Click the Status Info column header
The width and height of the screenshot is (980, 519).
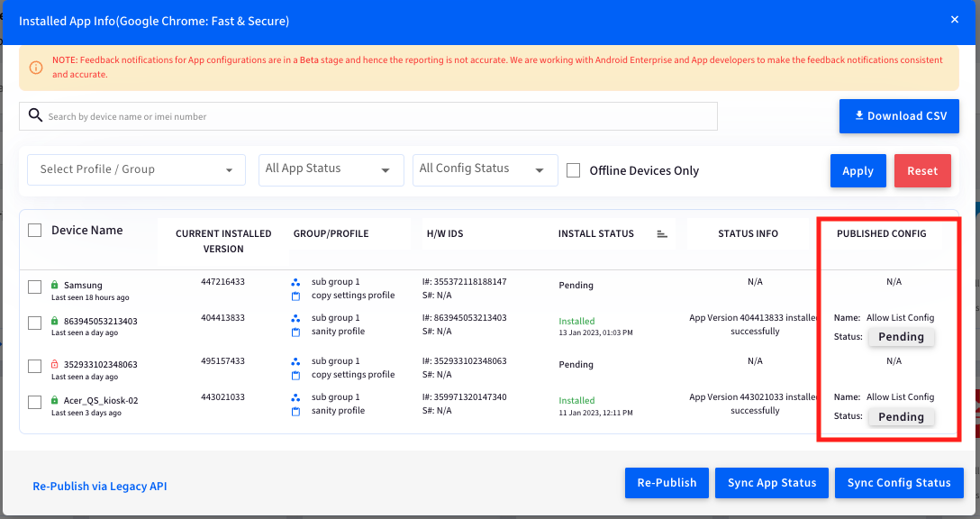coord(749,233)
